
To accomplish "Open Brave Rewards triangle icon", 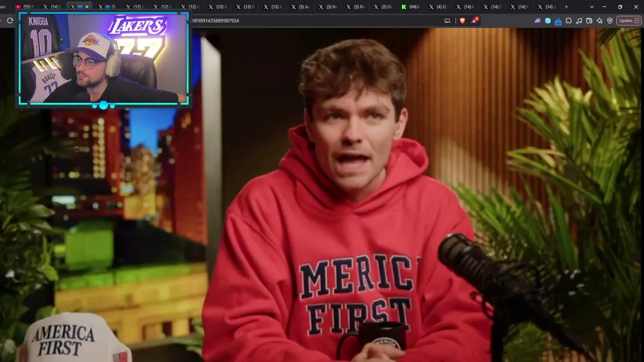I will click(474, 21).
